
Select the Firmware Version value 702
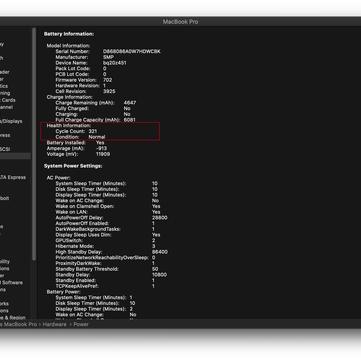107,80
